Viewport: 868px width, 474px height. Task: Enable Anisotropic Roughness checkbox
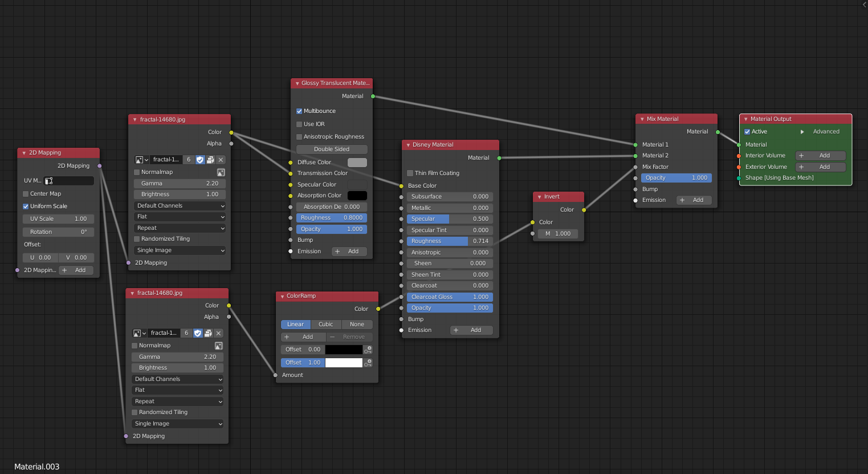(299, 137)
